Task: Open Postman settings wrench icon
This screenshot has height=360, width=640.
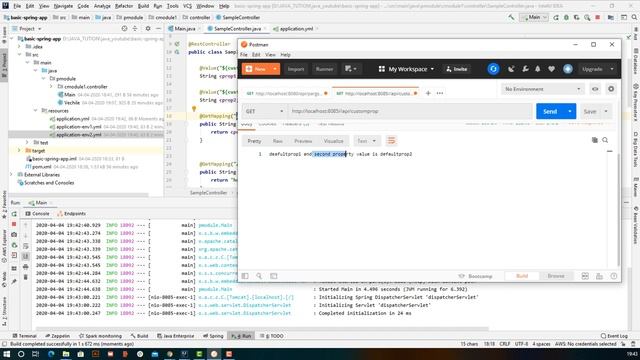Action: 525,69
